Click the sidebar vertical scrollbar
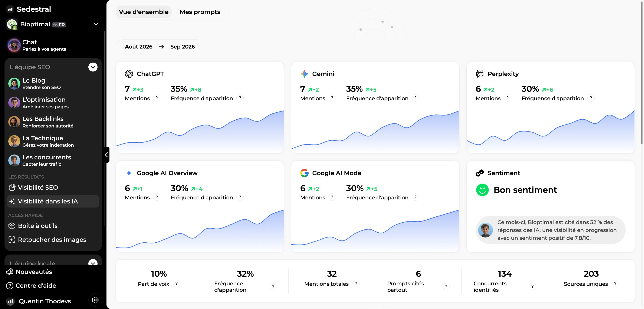 105,129
